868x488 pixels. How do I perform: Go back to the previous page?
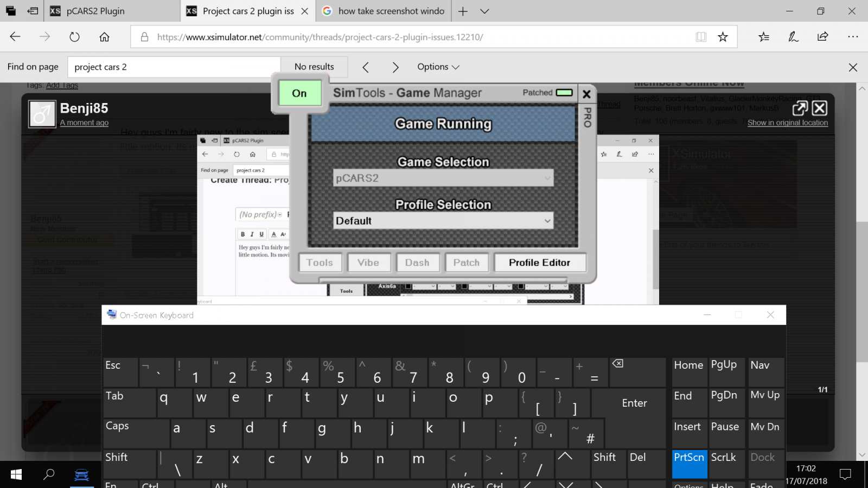(15, 37)
